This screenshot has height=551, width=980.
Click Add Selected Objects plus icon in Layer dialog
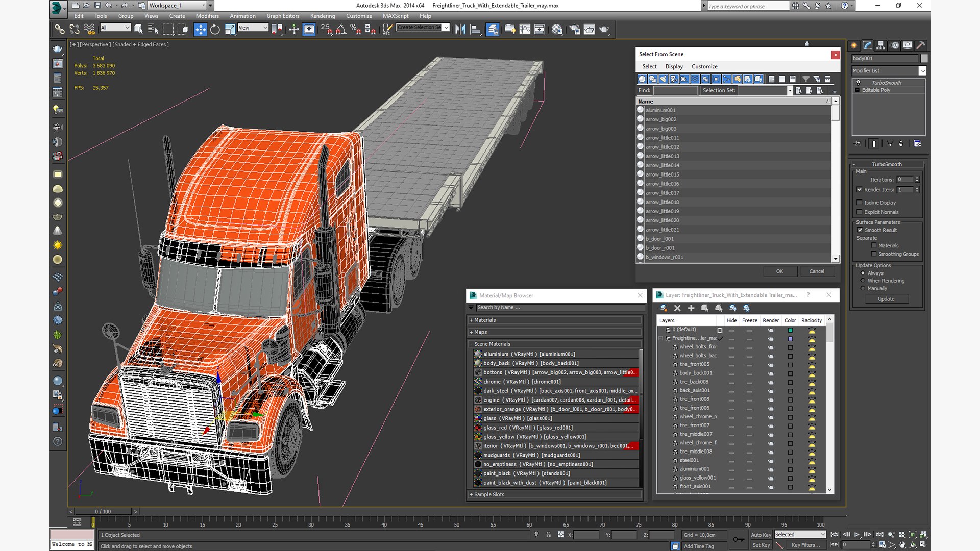(691, 308)
